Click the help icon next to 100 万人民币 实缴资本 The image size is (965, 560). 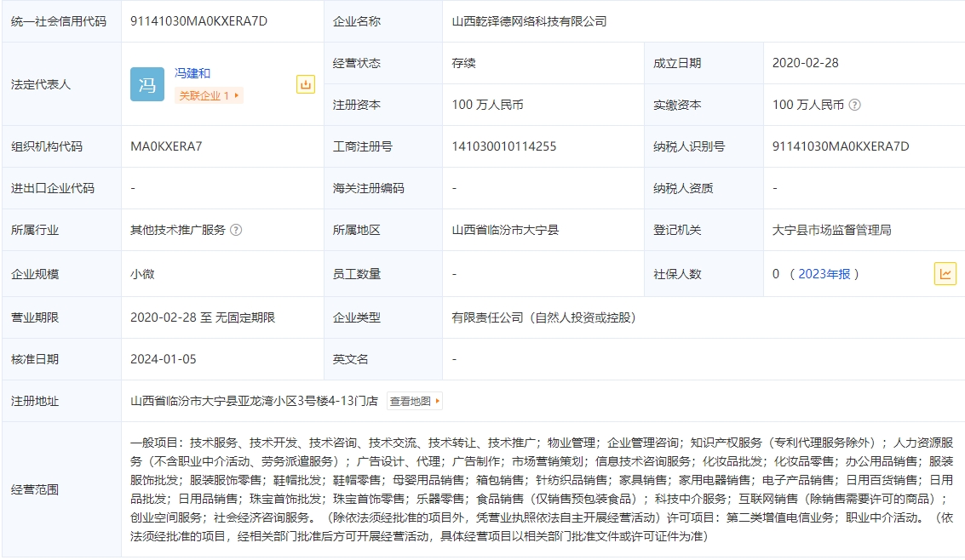click(854, 106)
